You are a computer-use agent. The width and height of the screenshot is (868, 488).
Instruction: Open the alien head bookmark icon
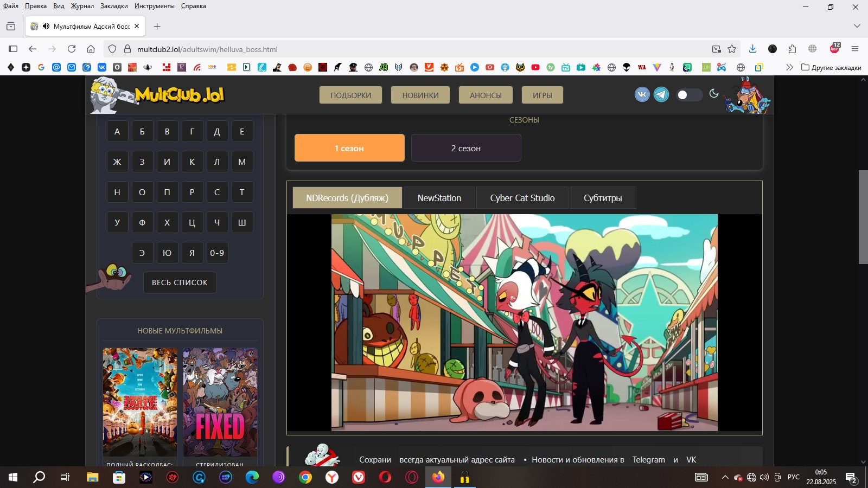tap(627, 67)
